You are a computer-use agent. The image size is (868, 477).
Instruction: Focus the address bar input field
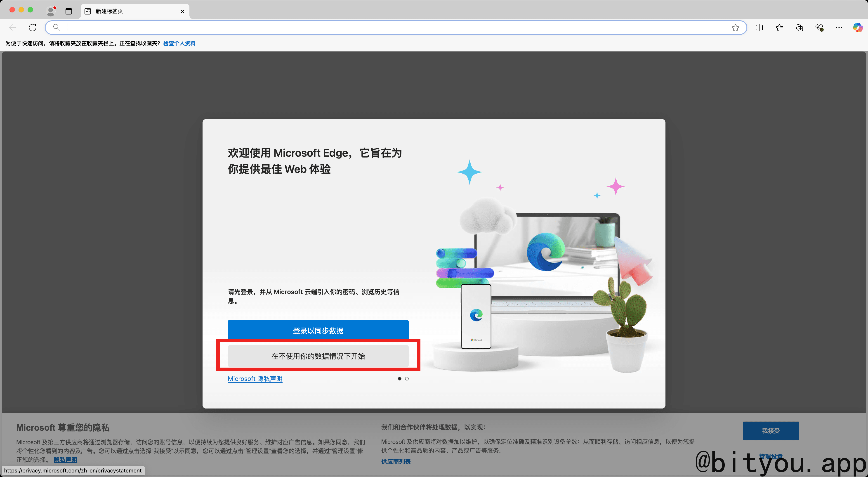coord(396,27)
